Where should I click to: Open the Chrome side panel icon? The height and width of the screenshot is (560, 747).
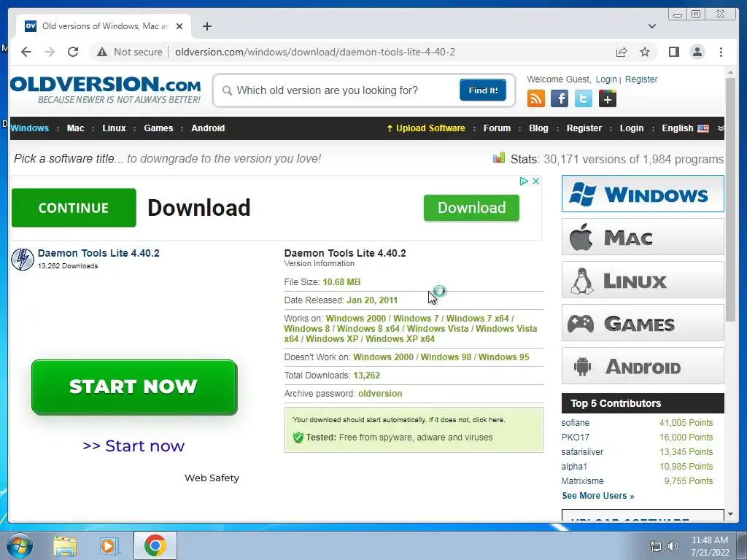[x=673, y=52]
